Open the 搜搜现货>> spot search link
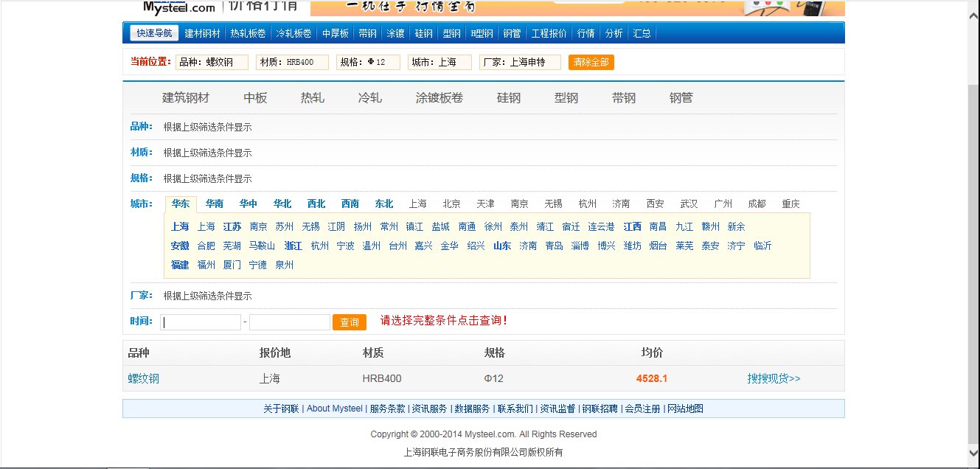The height and width of the screenshot is (469, 980). [772, 378]
